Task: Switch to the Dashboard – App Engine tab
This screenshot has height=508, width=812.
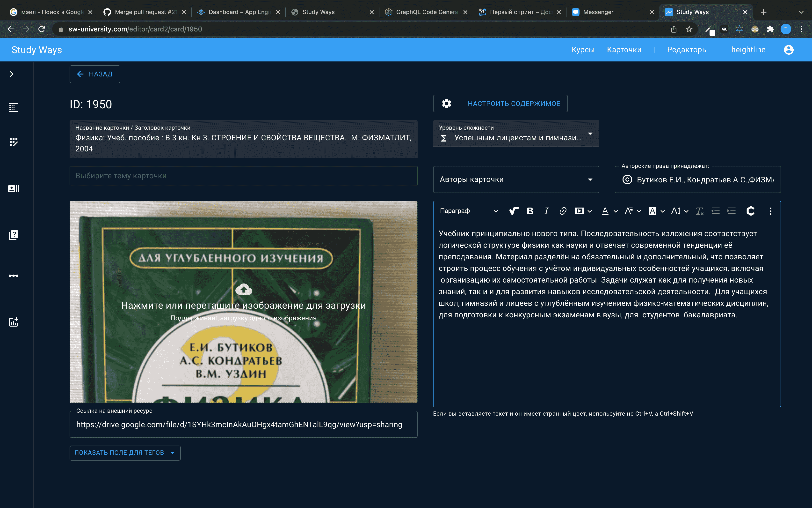Action: coord(239,12)
